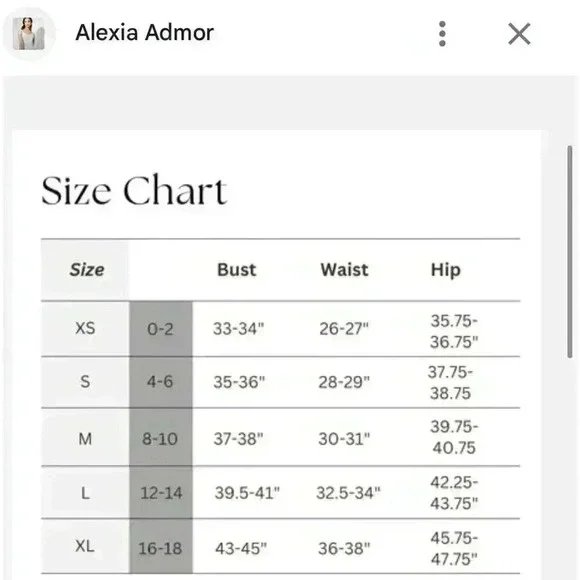
Task: Select the Waist column header
Action: (x=344, y=270)
